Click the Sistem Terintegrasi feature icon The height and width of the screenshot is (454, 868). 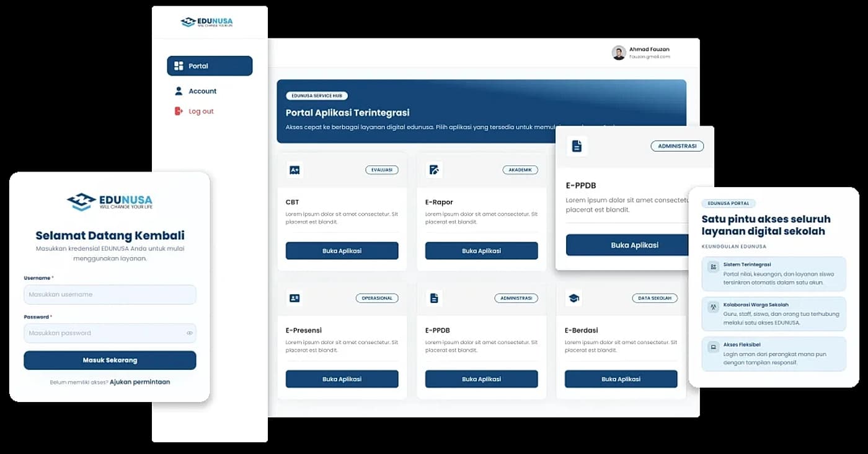tap(714, 266)
